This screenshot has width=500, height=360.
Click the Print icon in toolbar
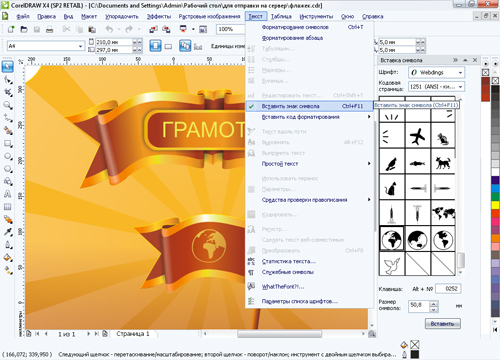click(x=50, y=29)
